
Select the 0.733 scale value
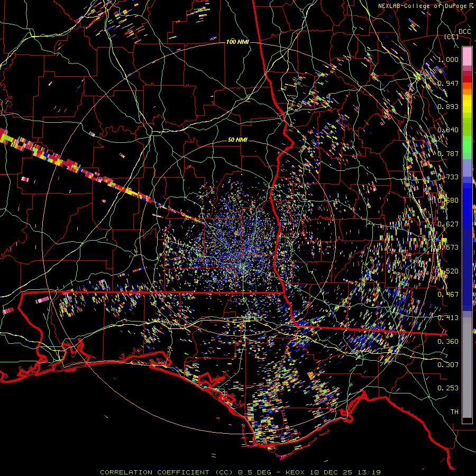pos(448,177)
